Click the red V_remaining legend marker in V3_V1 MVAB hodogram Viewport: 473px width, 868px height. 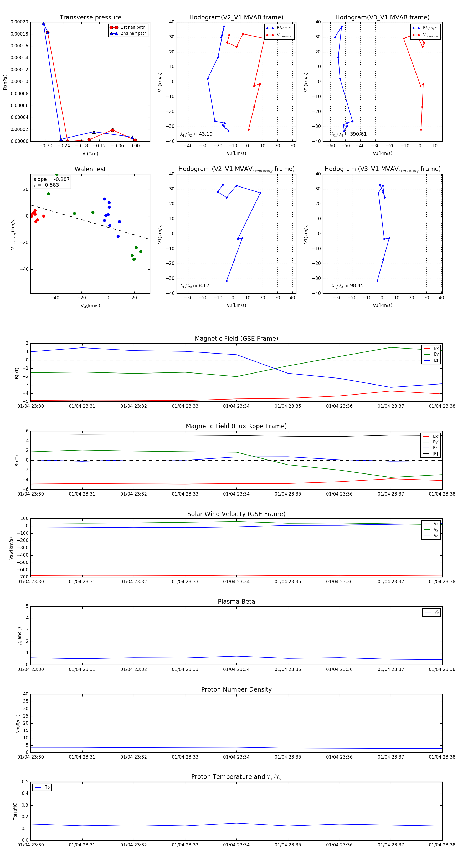(416, 35)
